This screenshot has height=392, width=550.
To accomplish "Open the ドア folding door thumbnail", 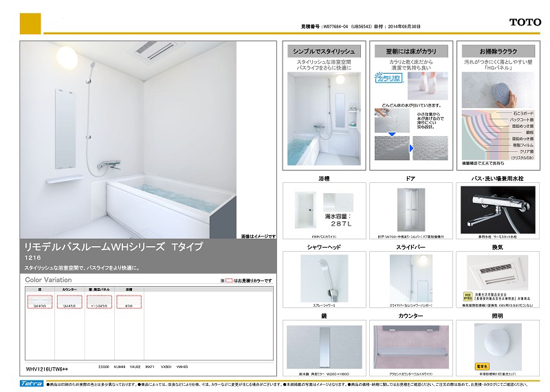I will point(410,210).
